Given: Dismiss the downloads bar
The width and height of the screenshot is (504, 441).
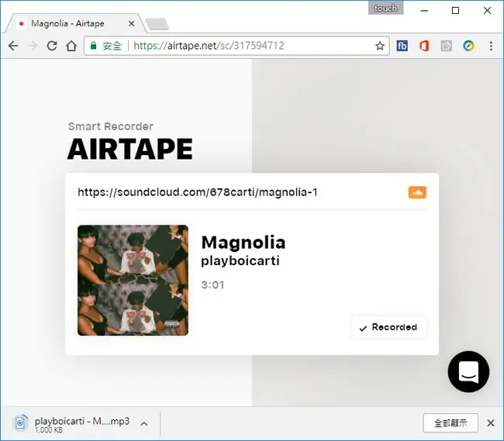Looking at the screenshot, I should coord(491,423).
